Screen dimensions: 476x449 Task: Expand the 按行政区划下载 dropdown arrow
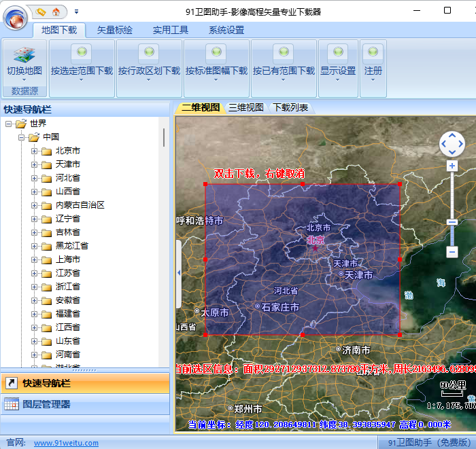148,80
